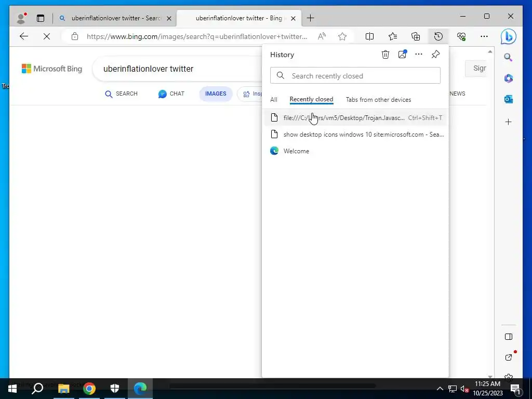
Task: Click the Bing search box query text
Action: 148,69
